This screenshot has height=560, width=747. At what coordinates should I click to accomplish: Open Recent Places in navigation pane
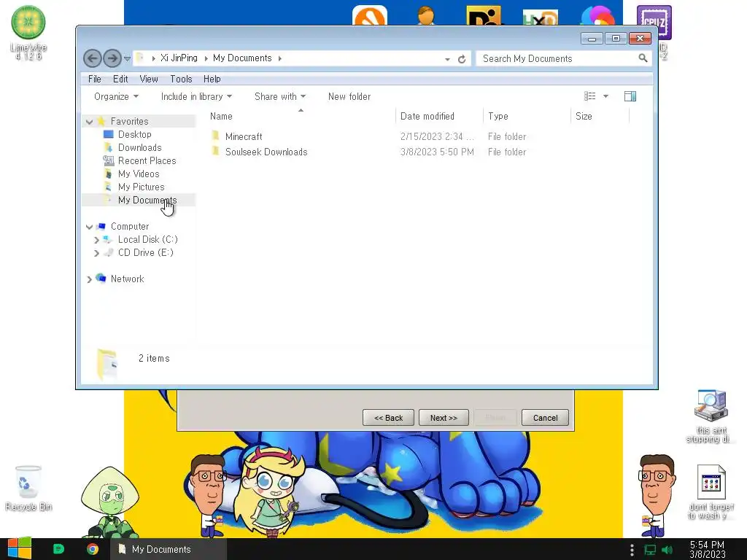coord(147,161)
